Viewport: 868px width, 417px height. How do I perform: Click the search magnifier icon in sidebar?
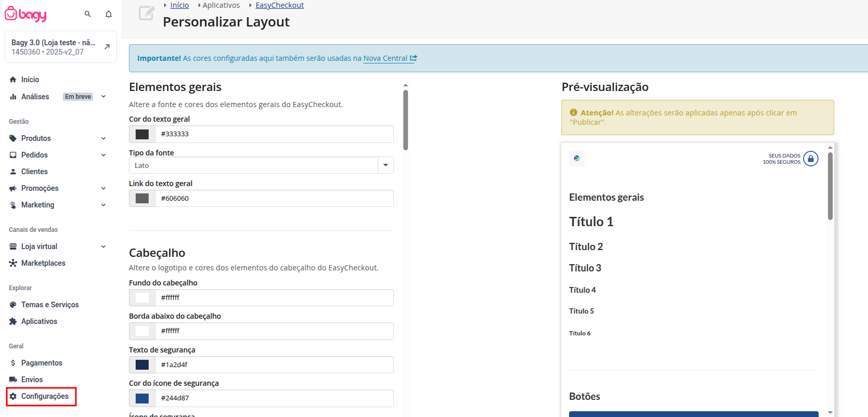[88, 14]
